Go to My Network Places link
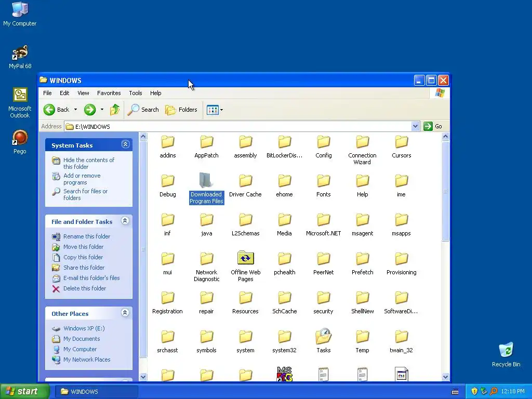 click(x=87, y=360)
